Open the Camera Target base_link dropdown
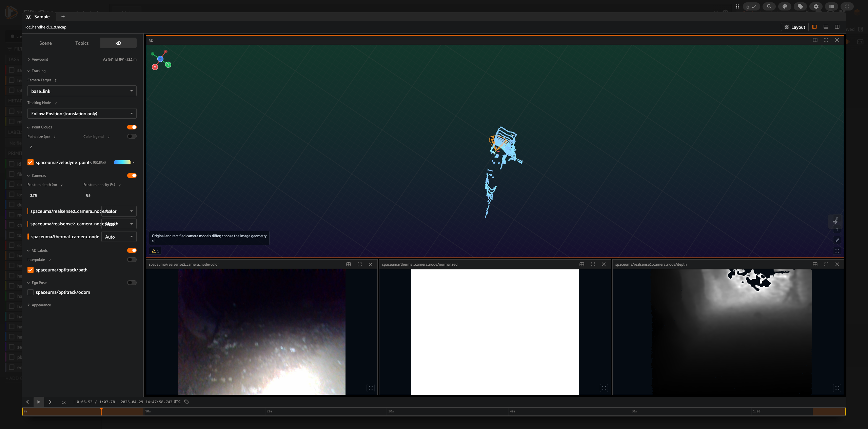 (x=82, y=91)
